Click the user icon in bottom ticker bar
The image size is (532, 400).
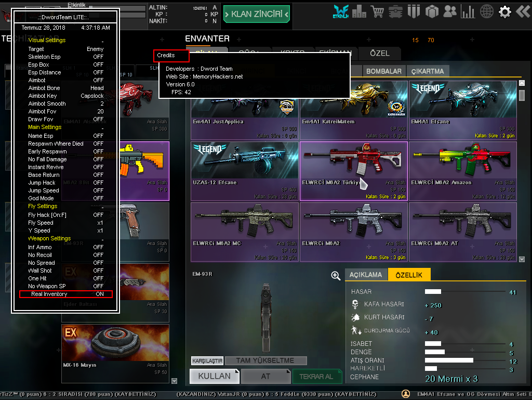click(x=405, y=394)
